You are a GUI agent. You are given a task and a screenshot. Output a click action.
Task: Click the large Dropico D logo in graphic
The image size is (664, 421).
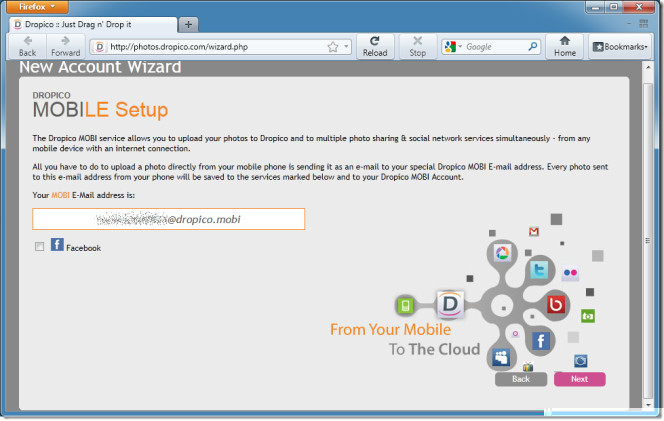450,305
